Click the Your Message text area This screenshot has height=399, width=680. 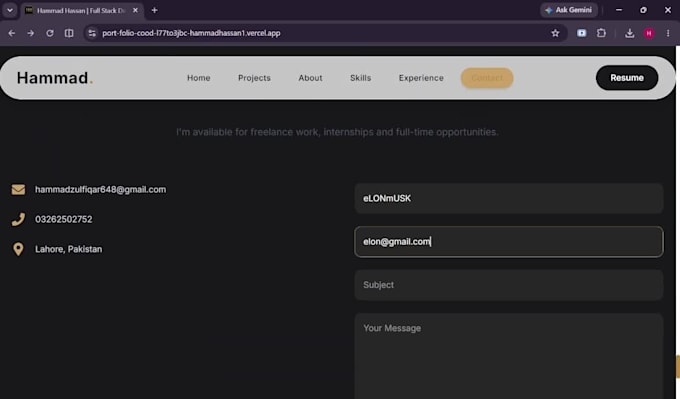509,356
